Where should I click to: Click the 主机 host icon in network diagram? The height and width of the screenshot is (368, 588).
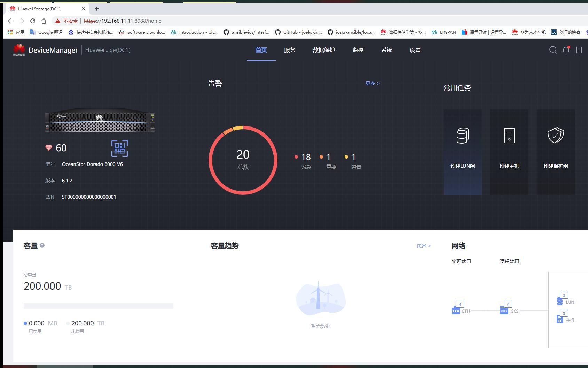560,319
